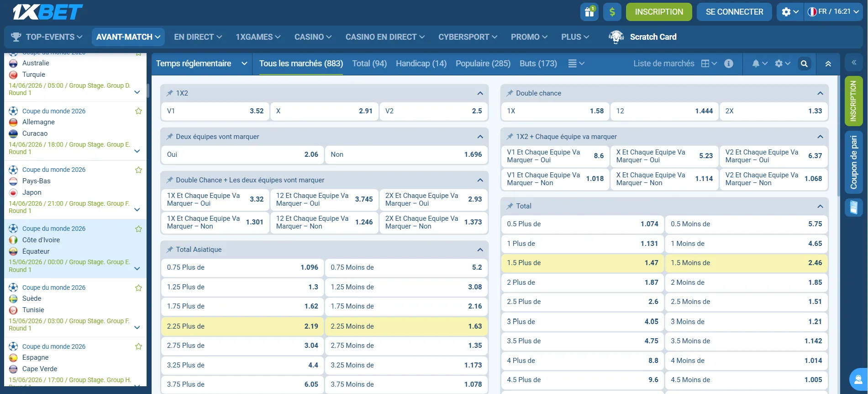The width and height of the screenshot is (868, 394).
Task: Open the PROMO menu
Action: [x=529, y=37]
